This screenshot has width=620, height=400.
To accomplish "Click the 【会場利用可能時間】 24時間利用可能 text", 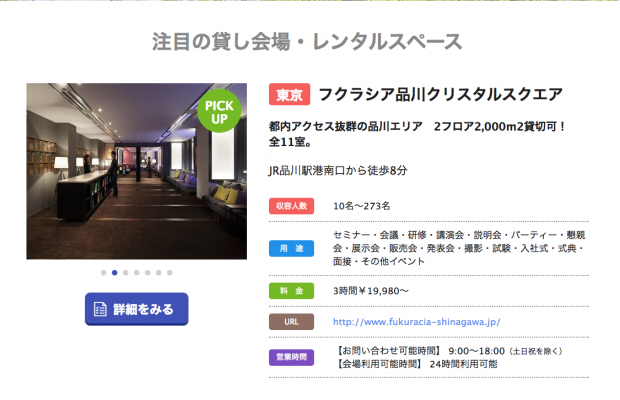I will tap(415, 364).
